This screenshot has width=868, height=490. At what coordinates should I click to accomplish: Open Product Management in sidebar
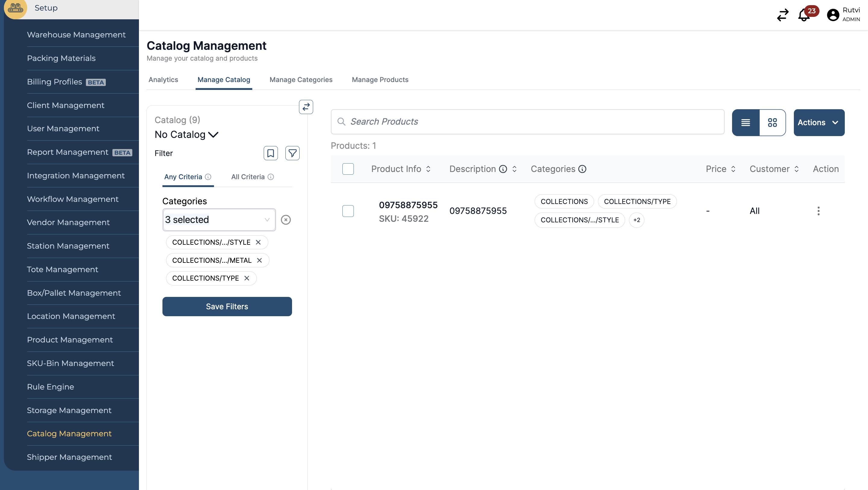(70, 340)
